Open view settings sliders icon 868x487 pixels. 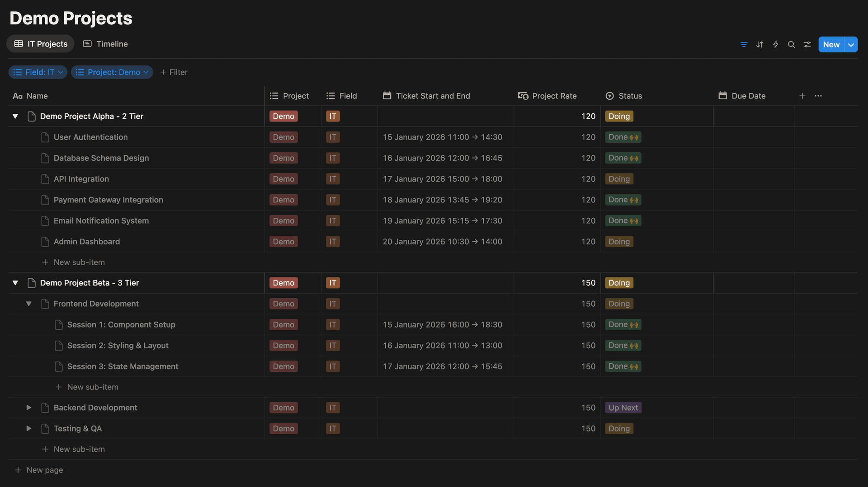pos(807,44)
